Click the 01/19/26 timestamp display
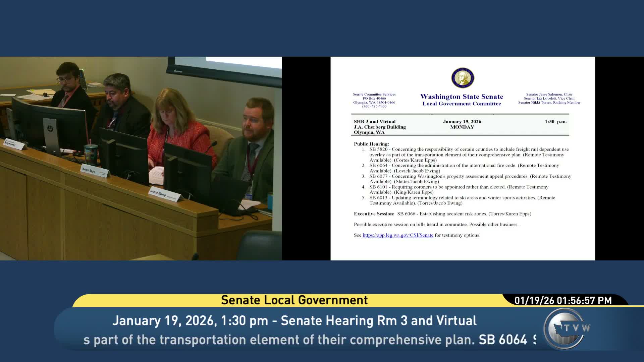Image resolution: width=644 pixels, height=362 pixels. click(x=563, y=301)
